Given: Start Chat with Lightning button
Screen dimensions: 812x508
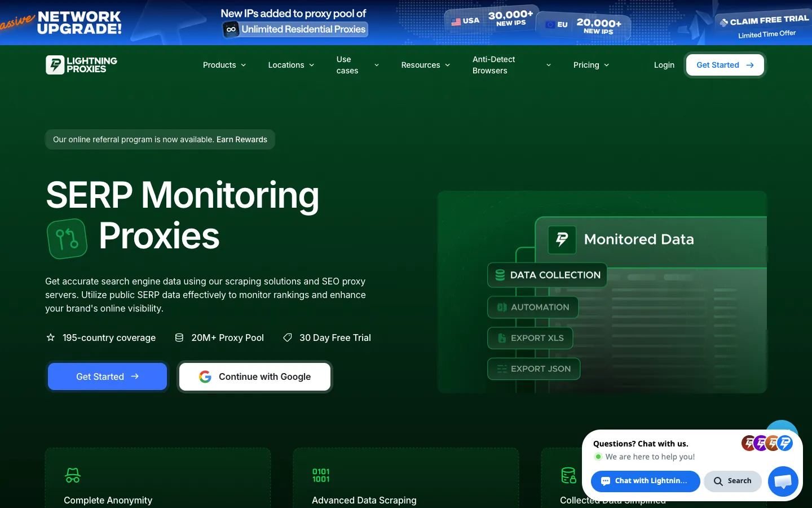Looking at the screenshot, I should pyautogui.click(x=646, y=481).
